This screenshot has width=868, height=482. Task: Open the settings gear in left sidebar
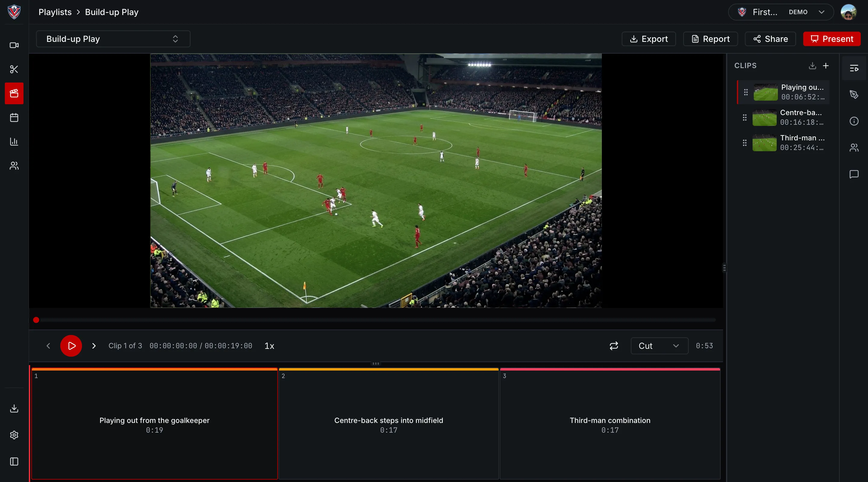14,435
